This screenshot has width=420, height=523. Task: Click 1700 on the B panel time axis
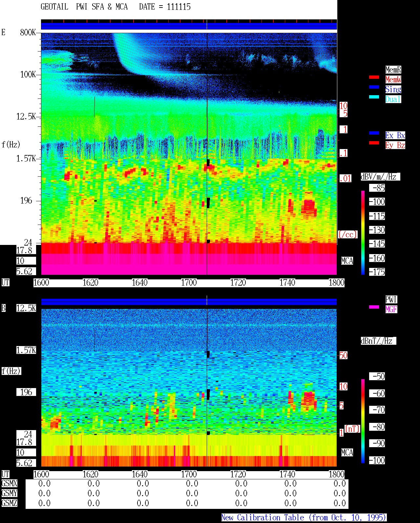(x=189, y=474)
